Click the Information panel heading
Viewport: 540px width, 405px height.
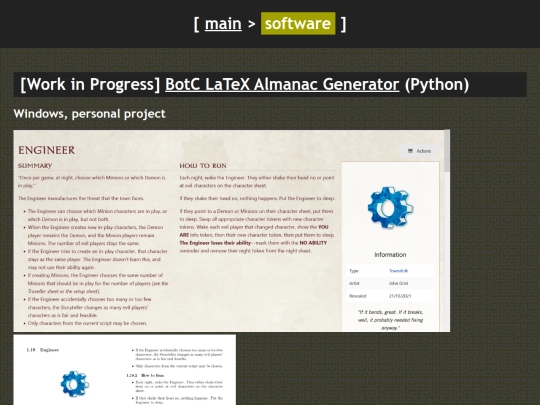[390, 255]
